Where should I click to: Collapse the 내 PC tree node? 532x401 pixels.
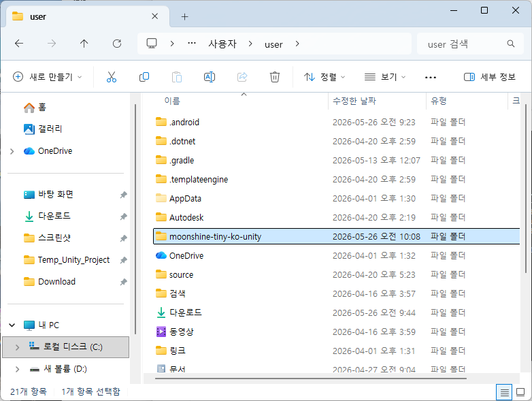coord(12,325)
